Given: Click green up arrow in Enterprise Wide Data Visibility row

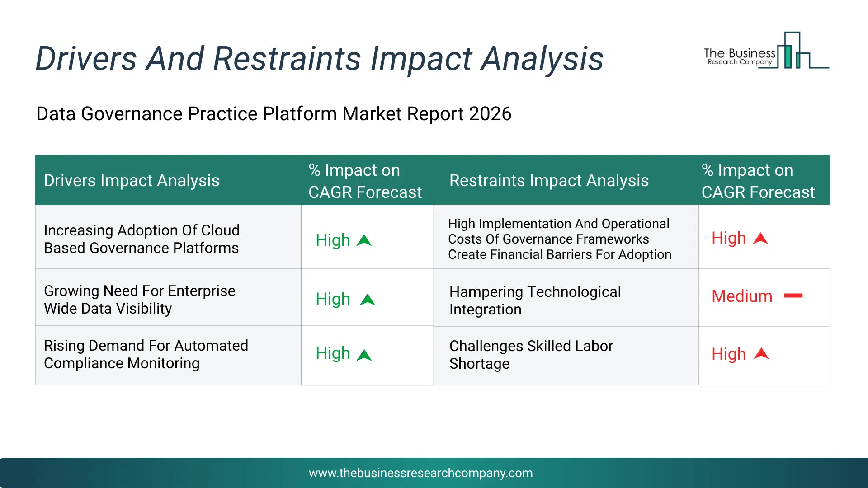Looking at the screenshot, I should (368, 300).
